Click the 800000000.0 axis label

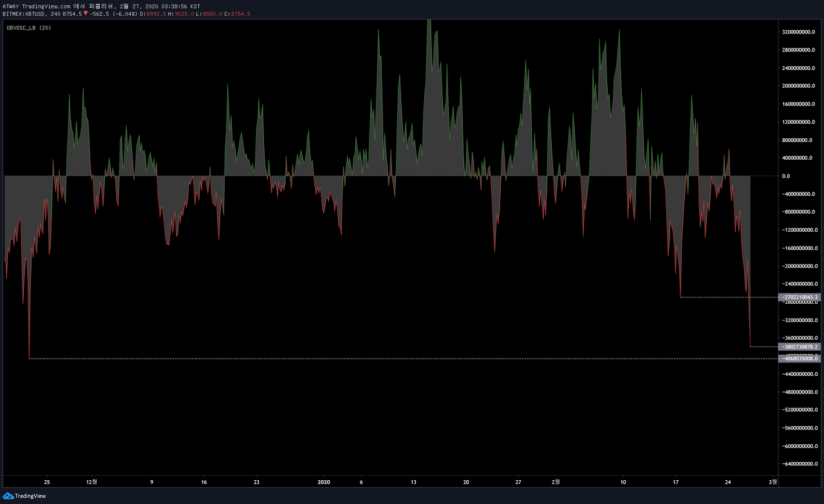click(x=798, y=140)
